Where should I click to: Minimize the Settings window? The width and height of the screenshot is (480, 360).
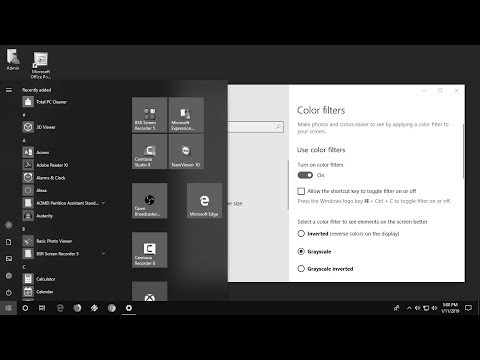tap(424, 90)
